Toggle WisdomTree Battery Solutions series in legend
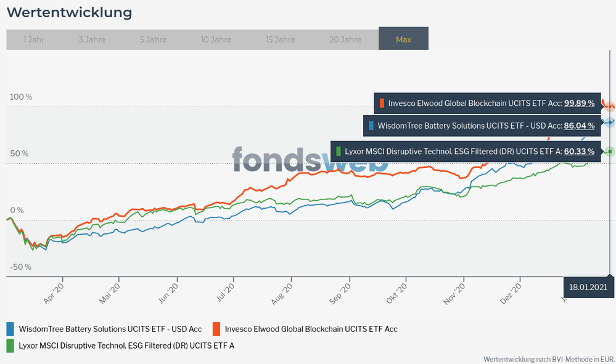616x364 pixels. coord(110,329)
